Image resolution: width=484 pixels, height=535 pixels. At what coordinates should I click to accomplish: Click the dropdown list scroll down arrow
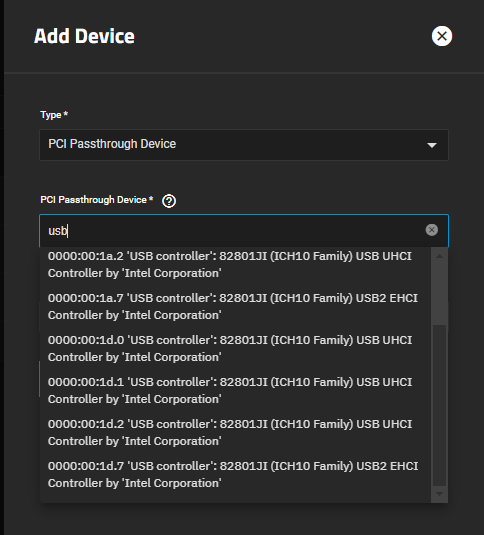[439, 494]
